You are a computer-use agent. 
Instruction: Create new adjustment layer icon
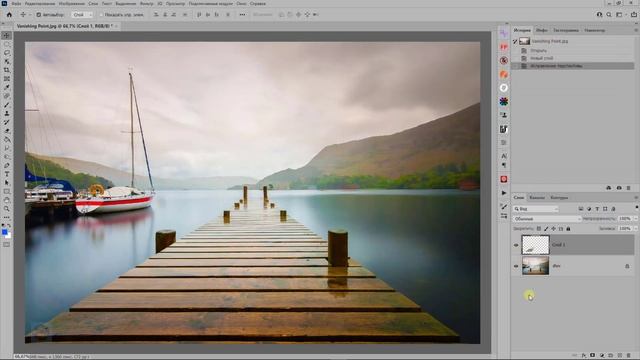[x=602, y=356]
